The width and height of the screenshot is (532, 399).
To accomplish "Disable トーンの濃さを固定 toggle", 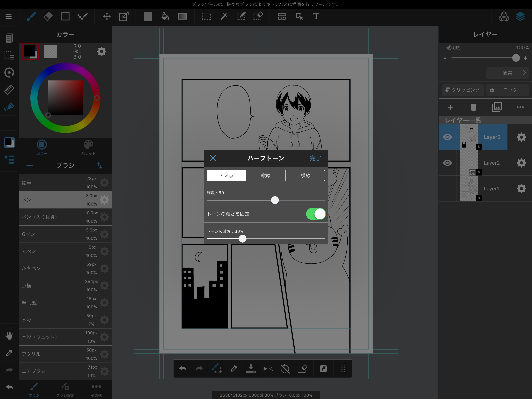I will [316, 214].
